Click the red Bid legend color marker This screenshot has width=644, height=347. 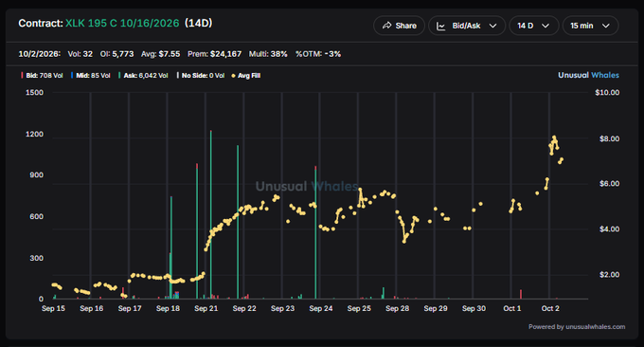pos(22,76)
